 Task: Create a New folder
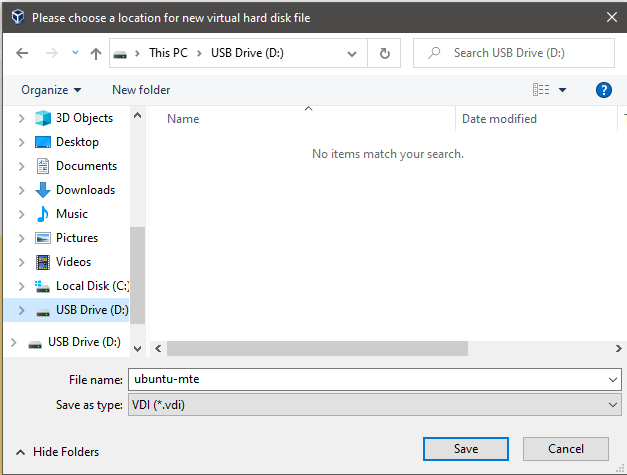(x=141, y=90)
